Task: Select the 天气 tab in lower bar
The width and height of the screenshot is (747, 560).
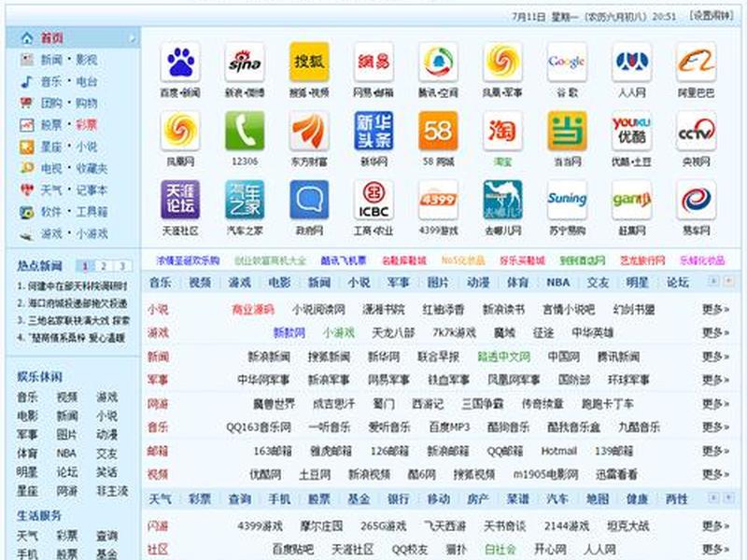Action: coord(160,499)
